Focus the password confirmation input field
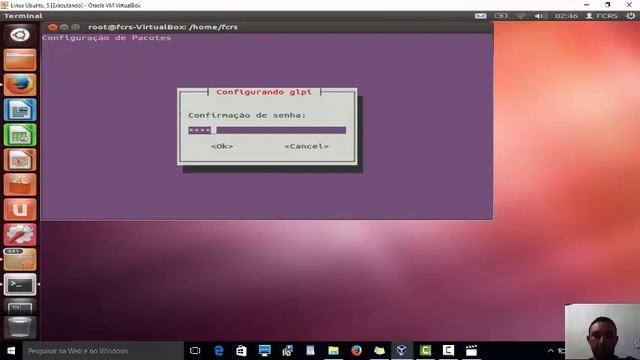Viewport: 640px width, 360px height. (267, 130)
